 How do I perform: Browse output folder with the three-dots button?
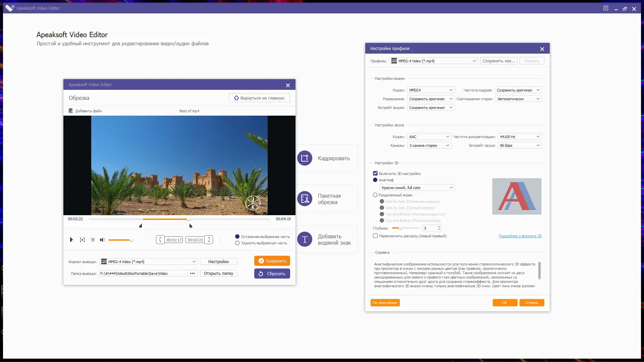[x=192, y=274]
